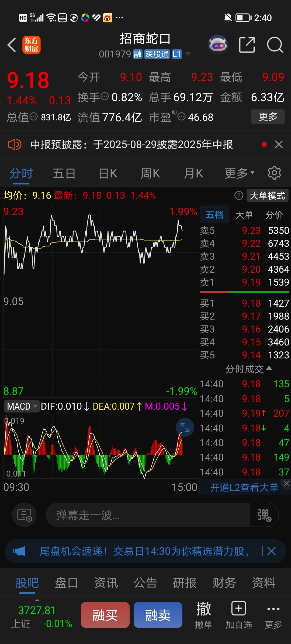
Task: Select the 分价 tab
Action: (274, 215)
